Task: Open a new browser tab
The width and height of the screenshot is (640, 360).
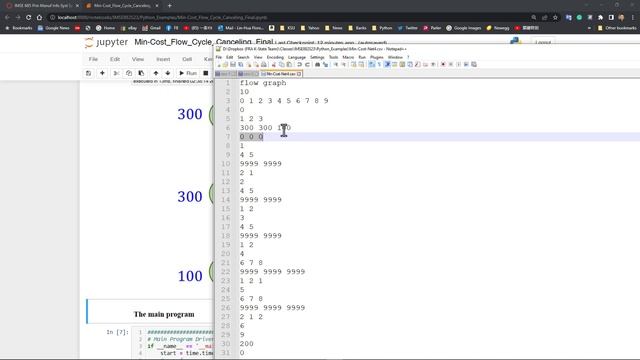Action: tap(169, 6)
